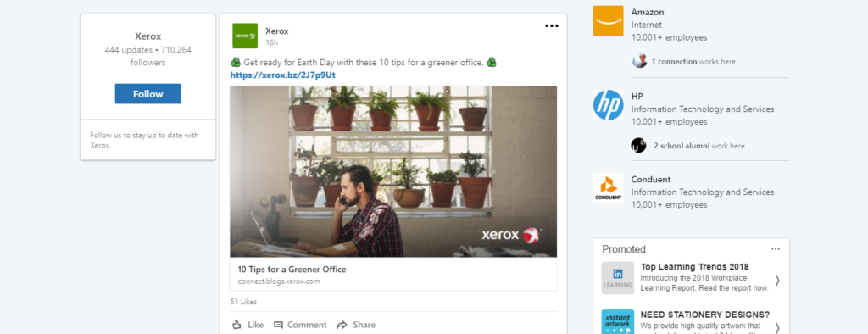Viewport: 868px width, 334px height.
Task: Open the Conduent company logo
Action: tap(608, 188)
